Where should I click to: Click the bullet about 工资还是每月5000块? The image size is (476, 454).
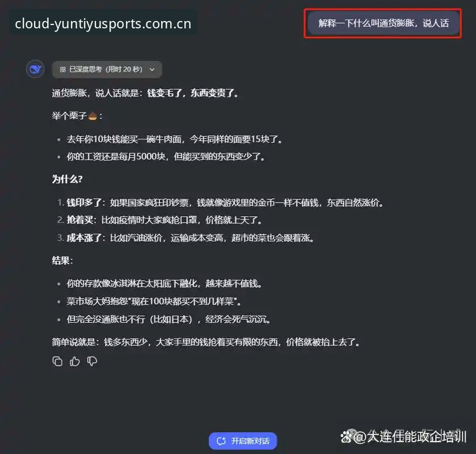tap(166, 157)
